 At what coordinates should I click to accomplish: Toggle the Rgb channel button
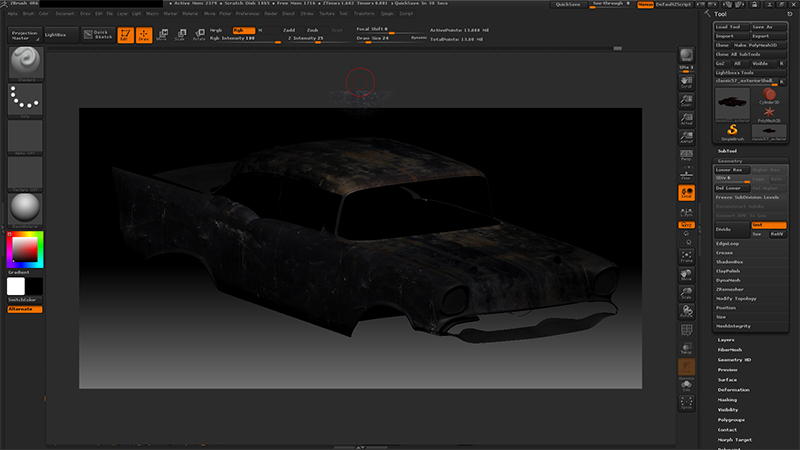[243, 30]
